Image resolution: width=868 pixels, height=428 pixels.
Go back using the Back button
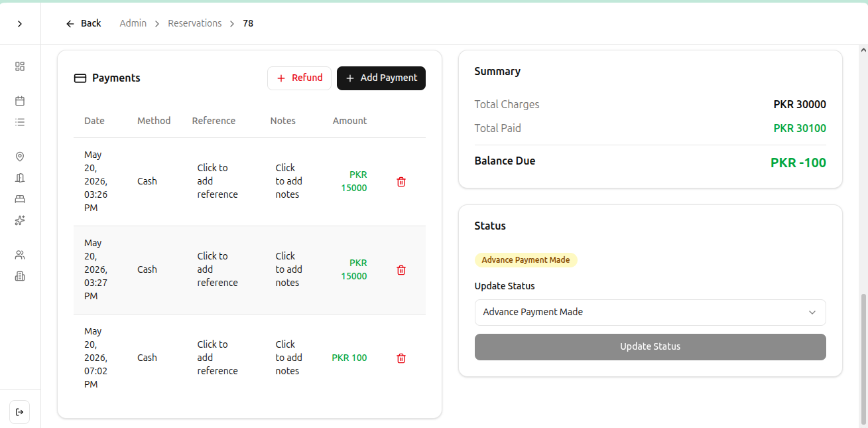pos(84,23)
